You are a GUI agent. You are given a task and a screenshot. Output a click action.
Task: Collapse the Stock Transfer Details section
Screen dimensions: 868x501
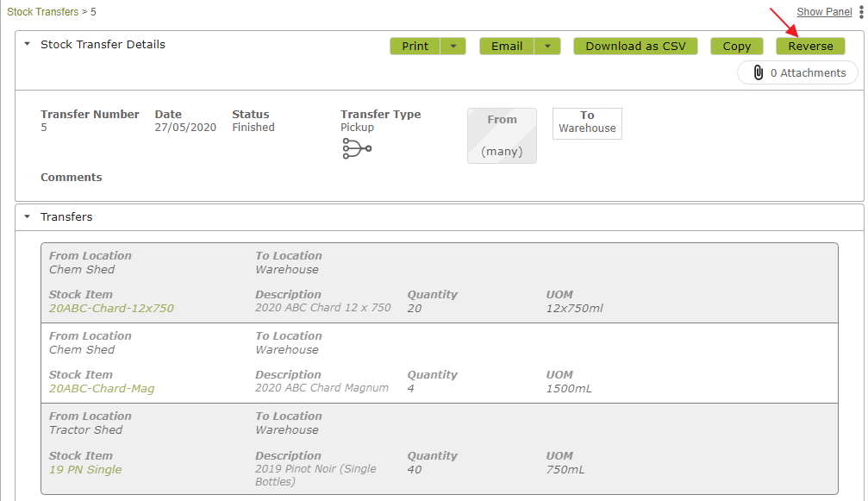27,44
